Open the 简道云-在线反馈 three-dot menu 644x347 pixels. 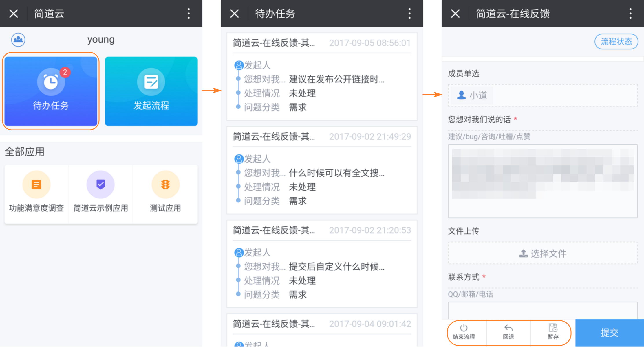pos(630,14)
